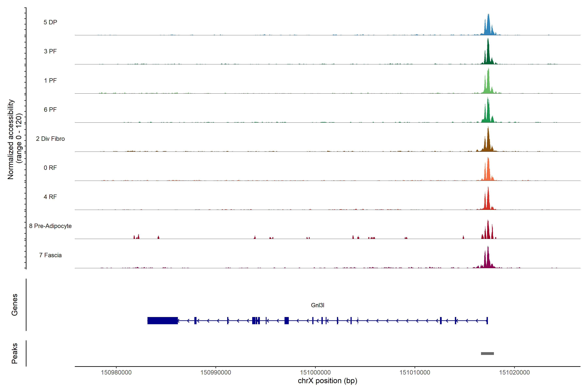Click the Gnl3l gene name label
Screen dimensions: 588x392
318,305
